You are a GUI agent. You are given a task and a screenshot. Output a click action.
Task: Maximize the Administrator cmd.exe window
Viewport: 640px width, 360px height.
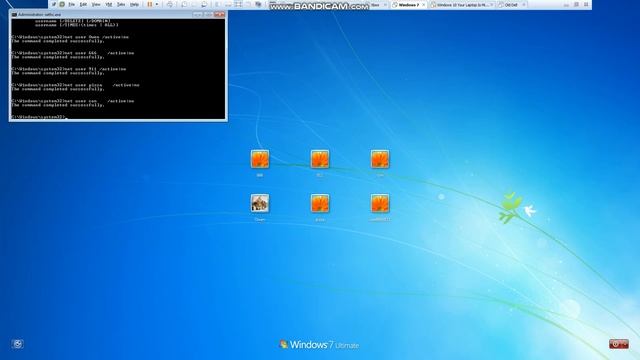pos(208,14)
